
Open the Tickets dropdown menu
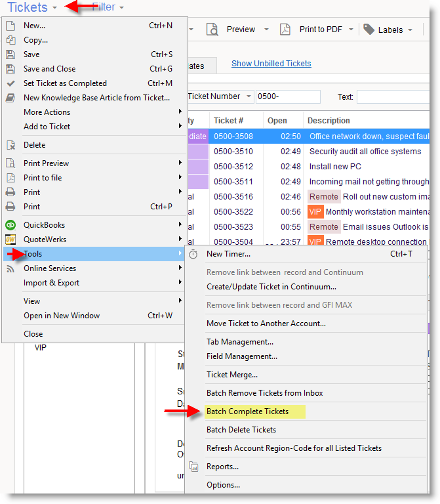pos(32,7)
